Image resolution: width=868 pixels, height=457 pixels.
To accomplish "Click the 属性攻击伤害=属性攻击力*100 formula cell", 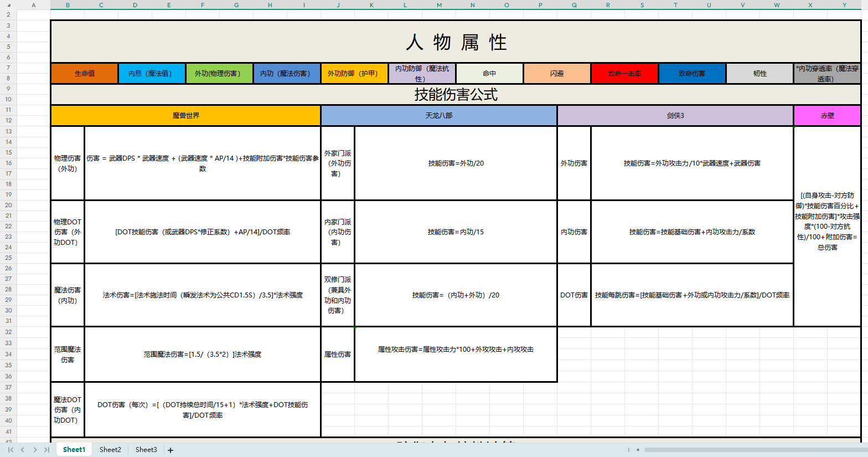I will 456,354.
